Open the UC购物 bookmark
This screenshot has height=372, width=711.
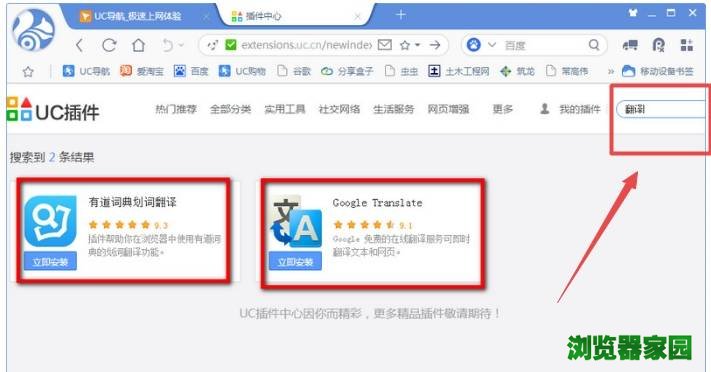pyautogui.click(x=242, y=71)
